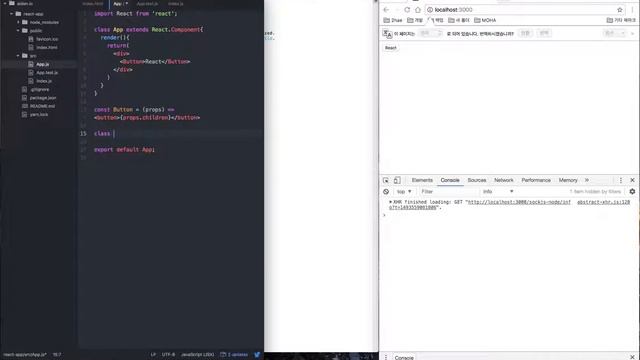
Task: Show more DevTools tabs via the chevron
Action: click(x=587, y=180)
